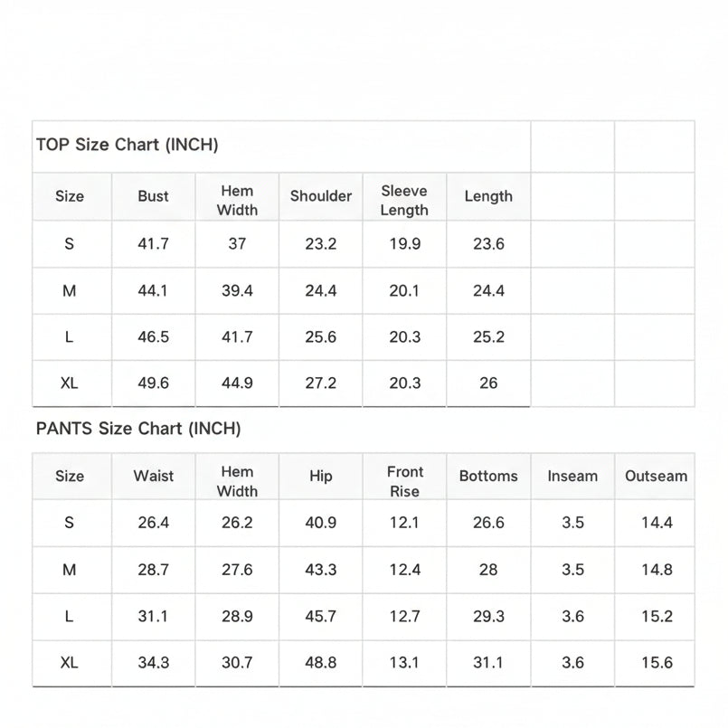Click the Outseam column header
The height and width of the screenshot is (728, 728).
tap(656, 477)
